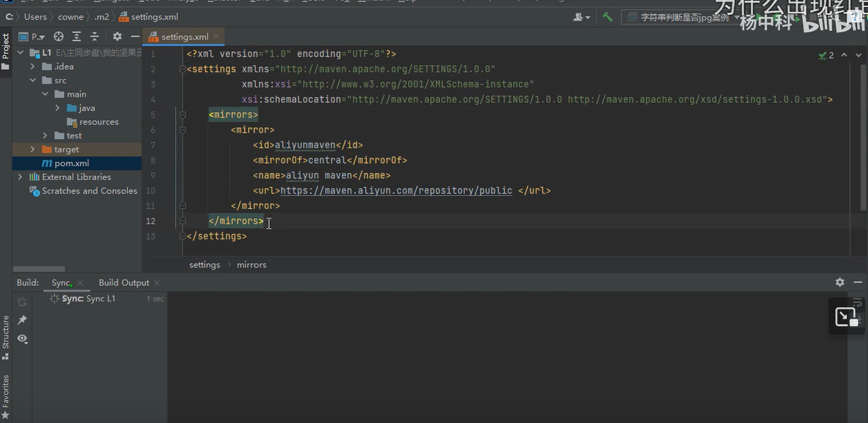Click the editor vertical scrollbar
This screenshot has height=423, width=868.
click(x=864, y=138)
